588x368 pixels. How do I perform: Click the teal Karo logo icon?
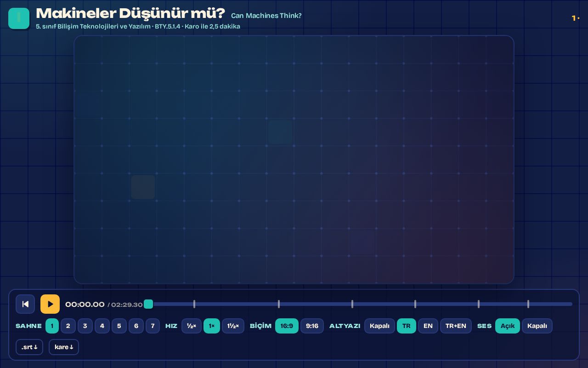click(19, 18)
